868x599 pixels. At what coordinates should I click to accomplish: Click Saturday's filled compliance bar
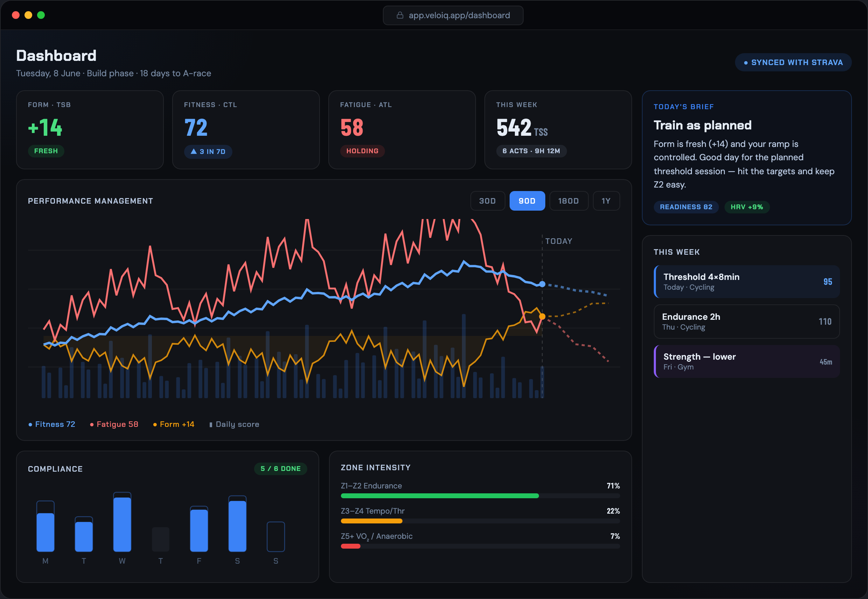coord(238,526)
